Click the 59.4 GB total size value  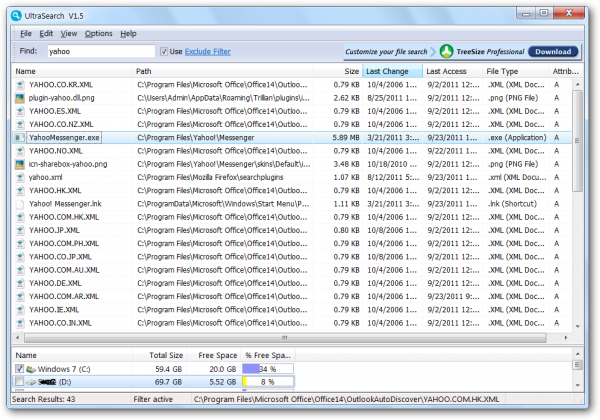click(x=168, y=369)
